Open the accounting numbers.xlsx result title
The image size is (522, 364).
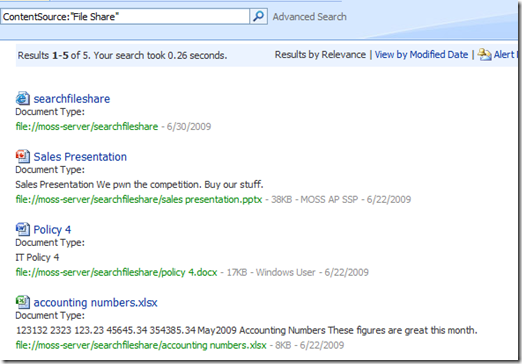pyautogui.click(x=95, y=303)
